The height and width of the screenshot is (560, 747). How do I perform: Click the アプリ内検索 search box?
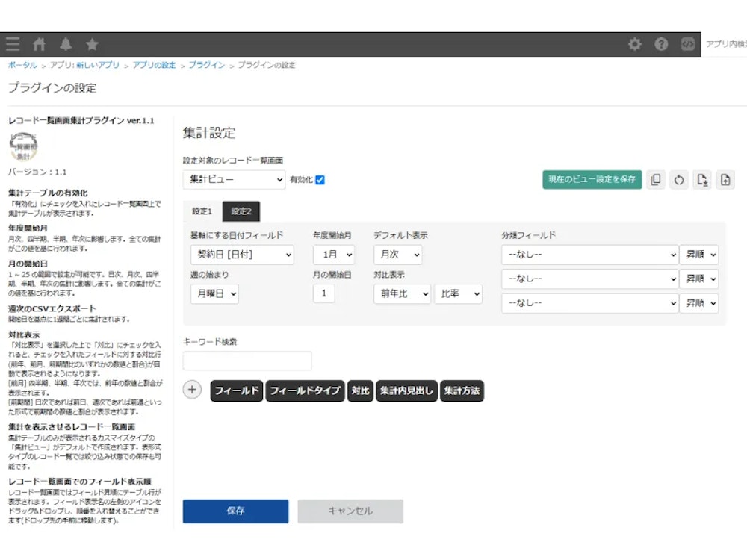click(x=725, y=44)
